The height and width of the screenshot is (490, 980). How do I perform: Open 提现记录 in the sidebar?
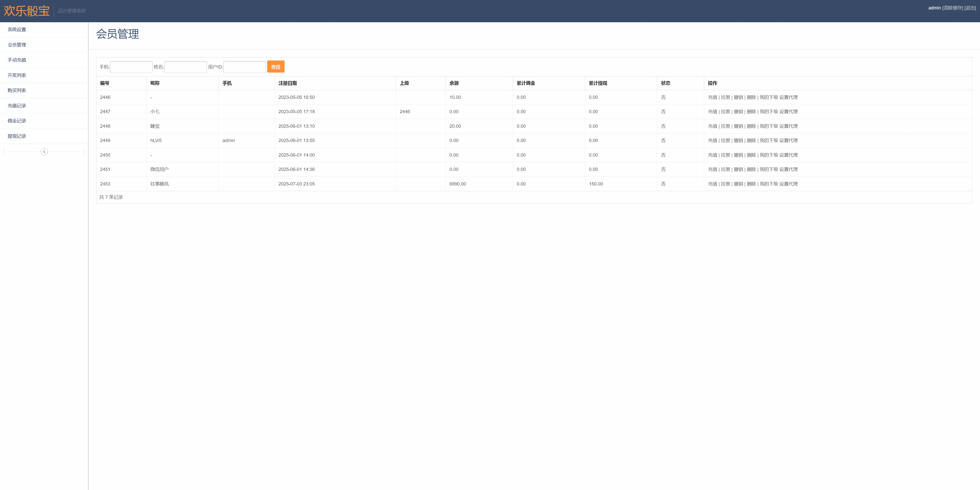point(17,136)
